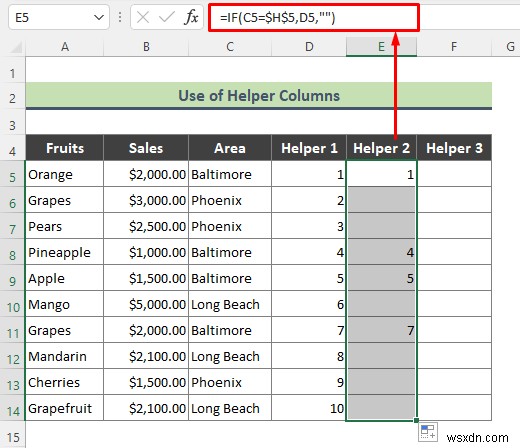Expand the Name Box dropdown arrow
Screen dimensions: 520x448
[x=99, y=17]
